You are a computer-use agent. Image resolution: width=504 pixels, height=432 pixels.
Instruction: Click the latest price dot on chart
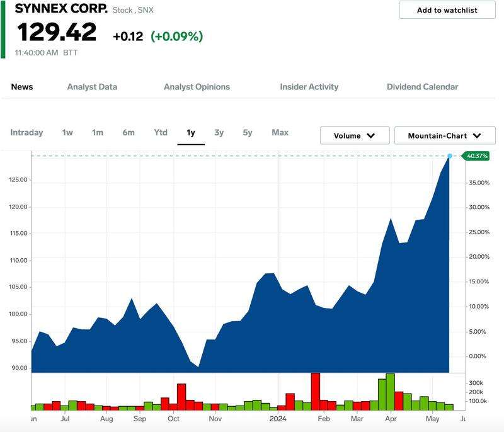(x=450, y=156)
